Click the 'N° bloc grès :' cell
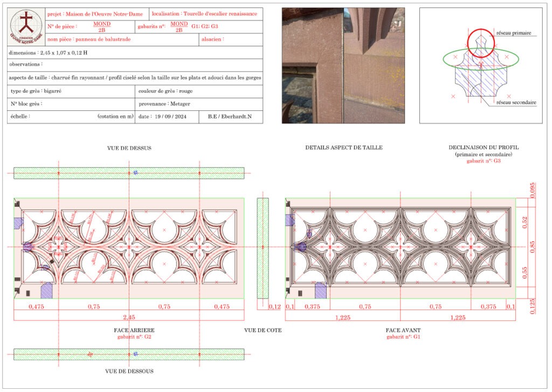This screenshot has height=392, width=552. [71, 104]
